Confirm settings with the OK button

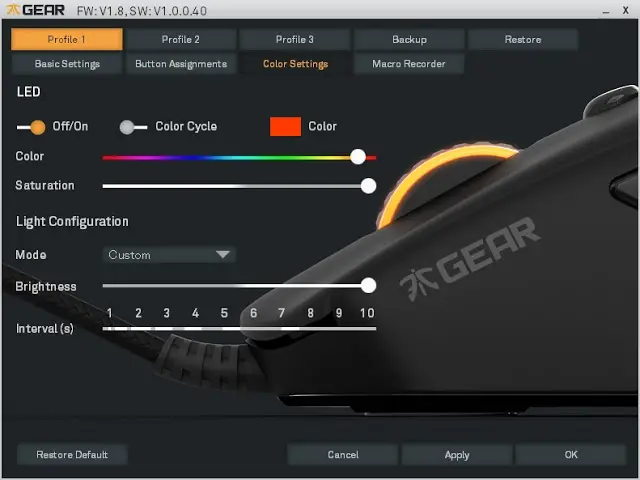point(571,454)
